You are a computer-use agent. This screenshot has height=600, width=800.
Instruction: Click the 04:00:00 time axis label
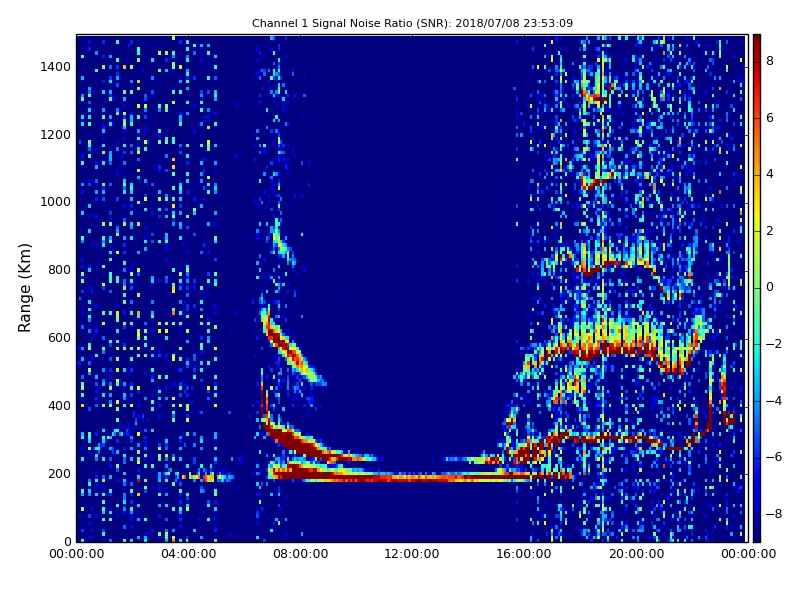pyautogui.click(x=189, y=554)
